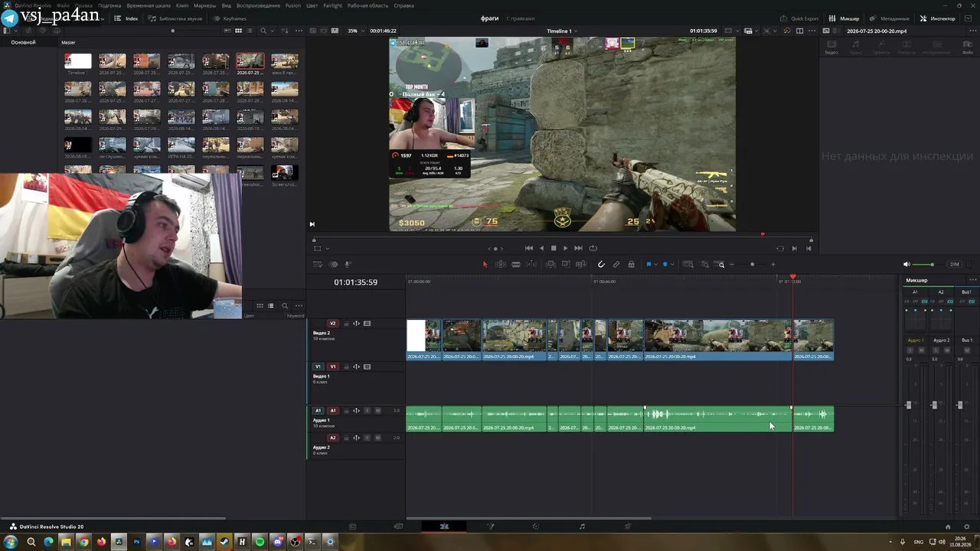Open viewer zoom 35% dropdown
Screen dimensions: 980x551
point(355,31)
